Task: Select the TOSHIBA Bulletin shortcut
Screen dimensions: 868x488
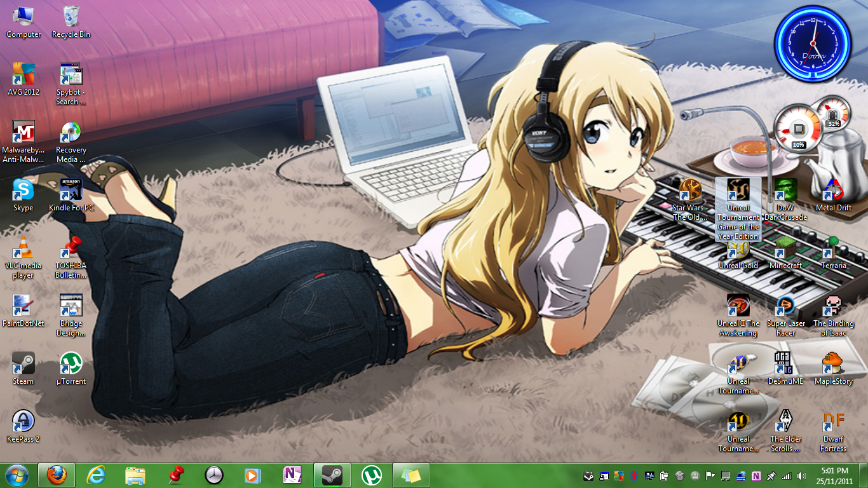Action: coord(71,257)
